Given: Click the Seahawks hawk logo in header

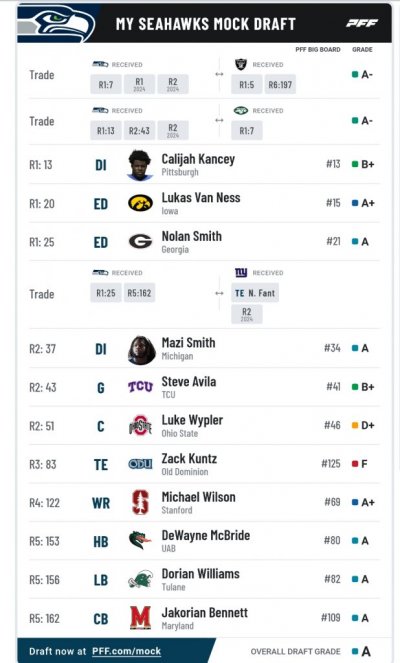Looking at the screenshot, I should pos(58,24).
